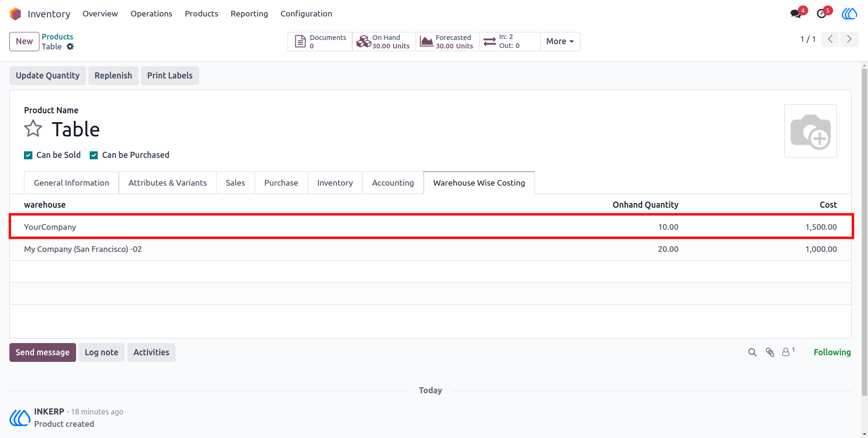Click the gear icon beside Table
Image resolution: width=868 pixels, height=438 pixels.
click(70, 47)
